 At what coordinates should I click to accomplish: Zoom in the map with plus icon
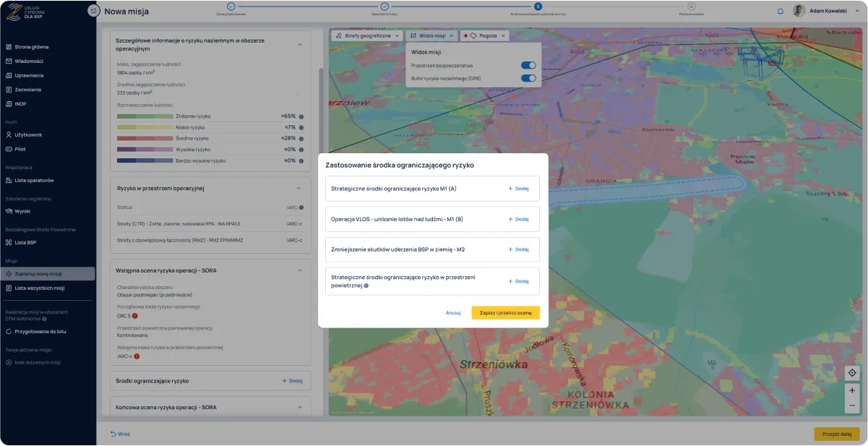(852, 390)
